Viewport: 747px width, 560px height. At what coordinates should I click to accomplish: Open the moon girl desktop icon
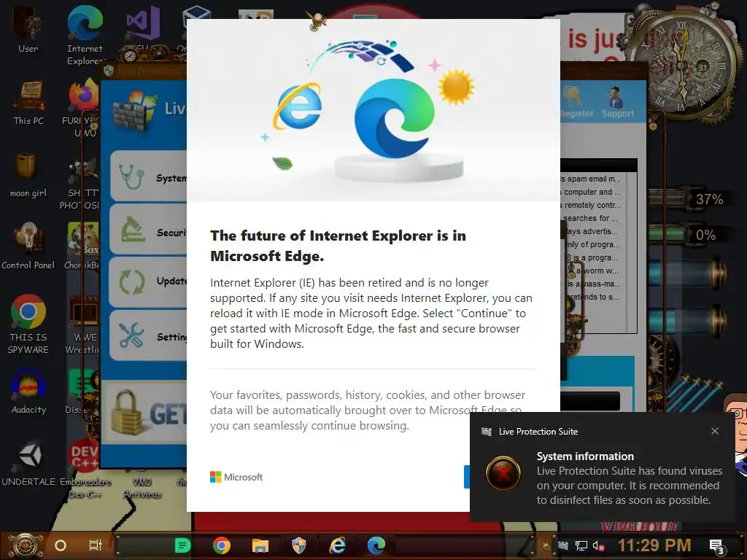(x=28, y=174)
